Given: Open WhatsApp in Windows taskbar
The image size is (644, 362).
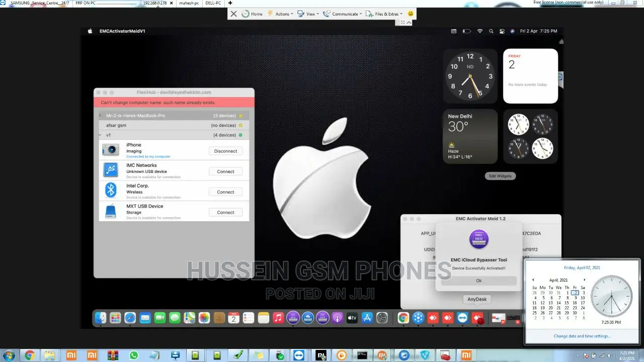Looking at the screenshot, I should [x=133, y=355].
